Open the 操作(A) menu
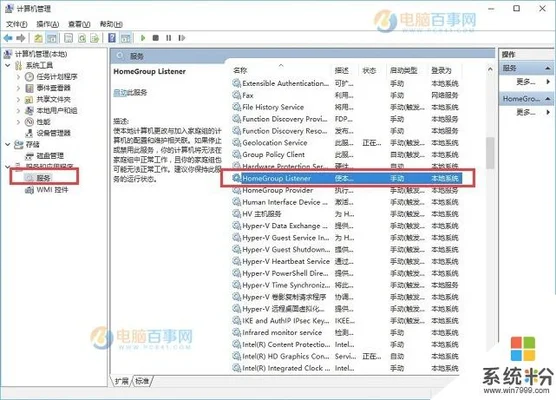The image size is (556, 400). (48, 24)
